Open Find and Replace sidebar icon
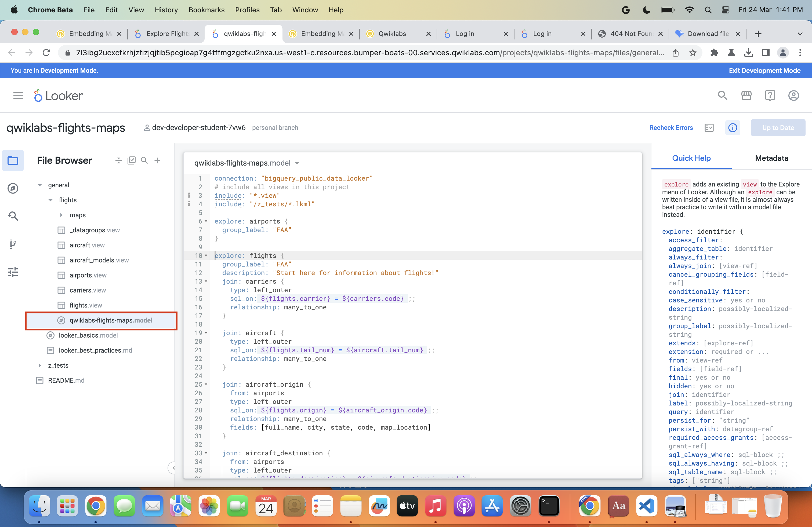 coord(13,216)
